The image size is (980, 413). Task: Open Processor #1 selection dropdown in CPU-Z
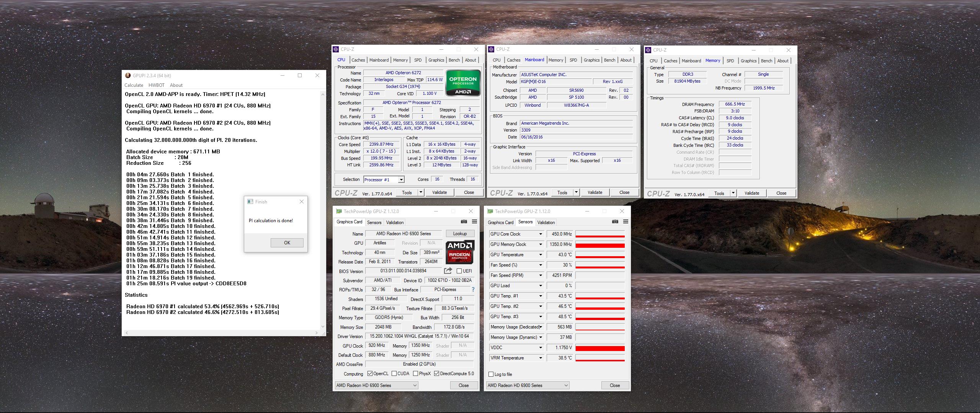tap(401, 180)
